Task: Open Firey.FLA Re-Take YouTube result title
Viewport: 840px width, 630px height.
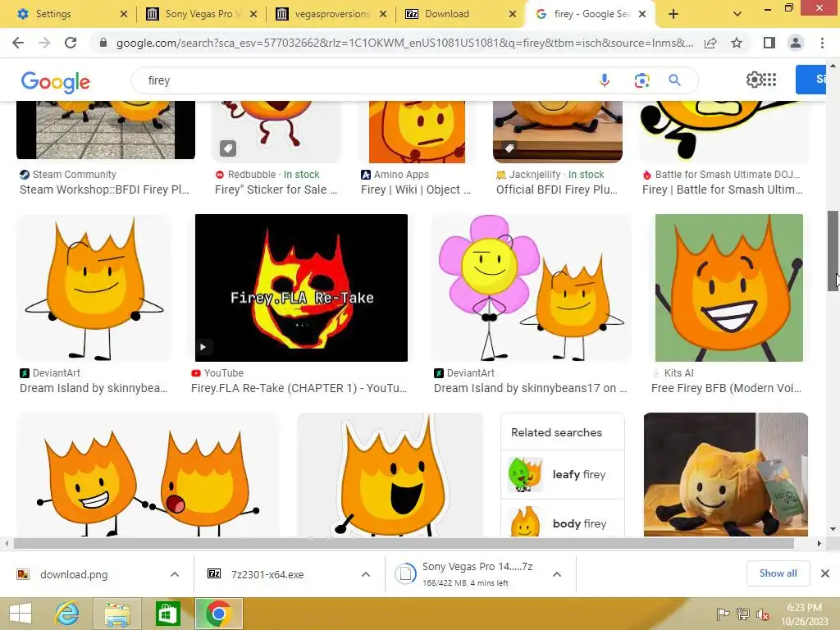Action: coord(299,388)
